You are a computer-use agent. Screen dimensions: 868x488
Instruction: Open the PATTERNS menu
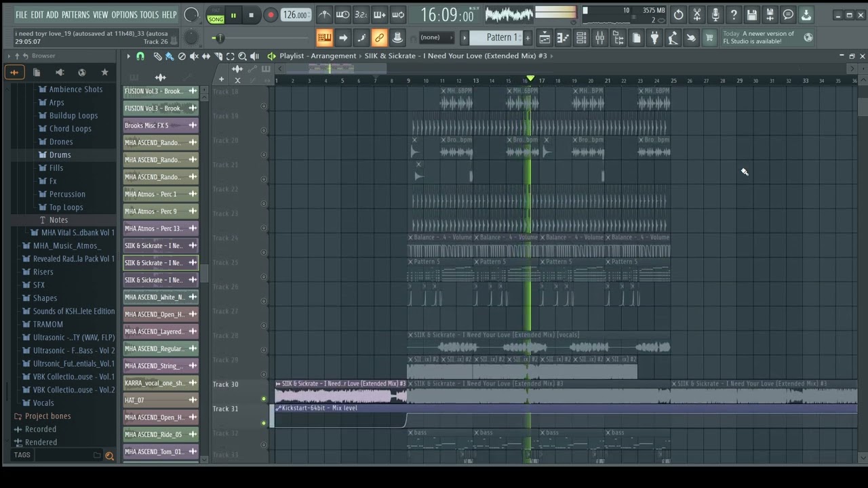tap(75, 14)
